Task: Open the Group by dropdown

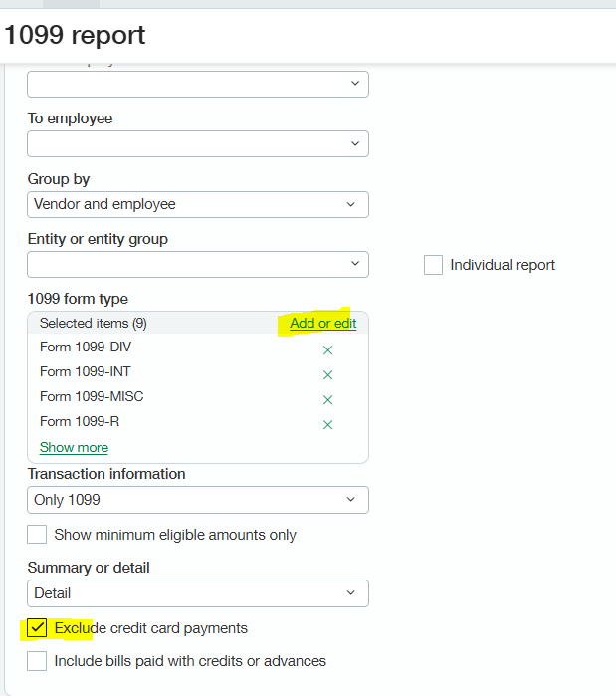Action: [x=198, y=204]
